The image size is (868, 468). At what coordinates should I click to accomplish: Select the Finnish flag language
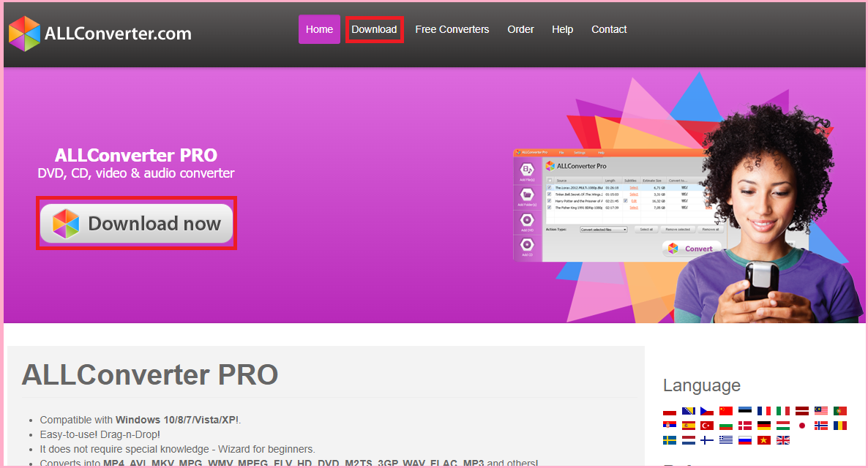point(707,440)
